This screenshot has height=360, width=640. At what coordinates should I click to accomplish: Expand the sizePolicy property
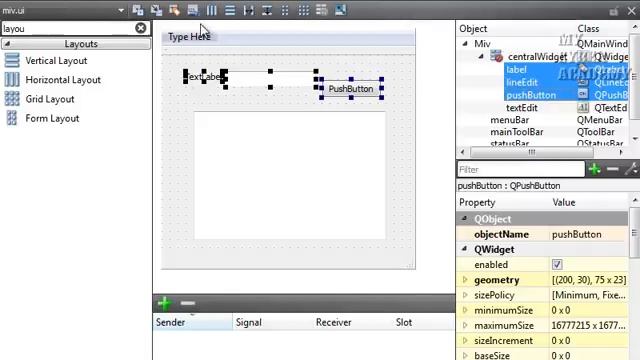point(465,295)
